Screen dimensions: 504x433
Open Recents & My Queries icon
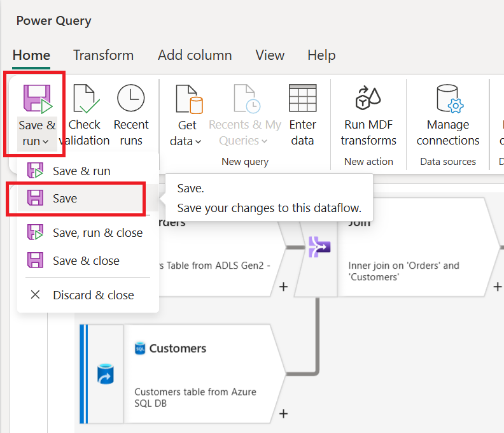(247, 99)
